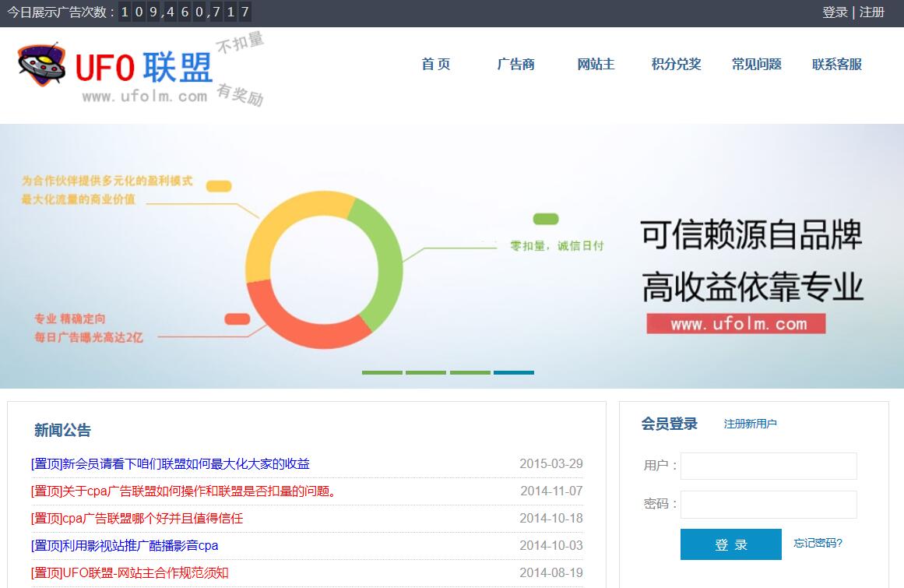The height and width of the screenshot is (588, 904).
Task: Open the 网站主 navigation item
Action: tap(596, 65)
